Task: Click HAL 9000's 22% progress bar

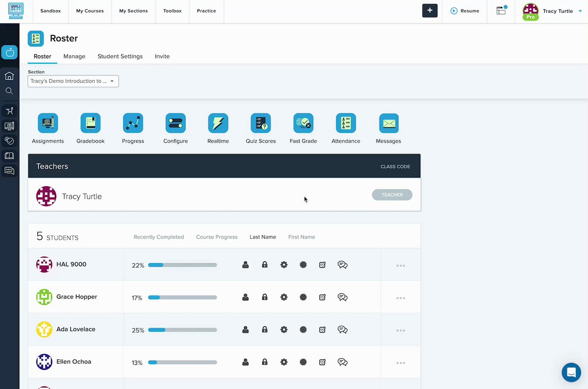Action: click(182, 265)
